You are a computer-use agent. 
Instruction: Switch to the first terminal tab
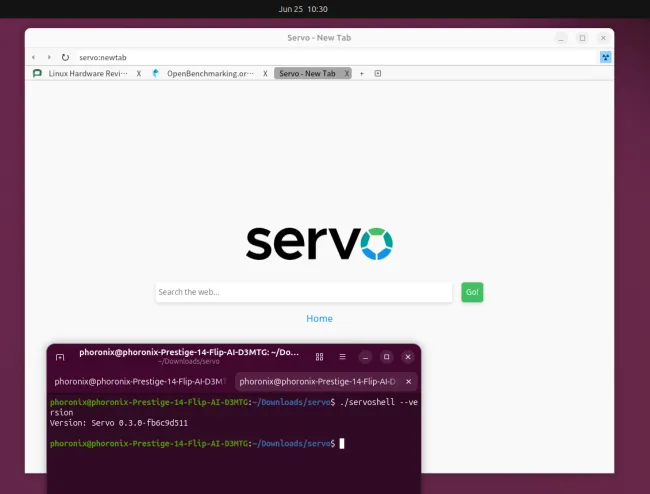(x=140, y=381)
